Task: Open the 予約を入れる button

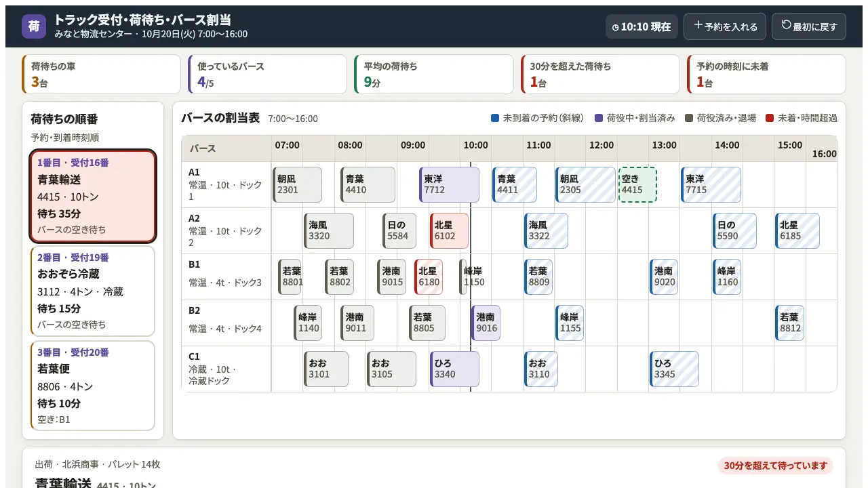Action: coord(725,26)
